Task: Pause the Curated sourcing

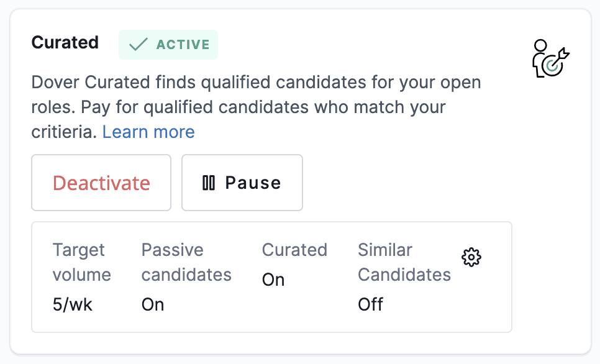Action: coord(242,183)
